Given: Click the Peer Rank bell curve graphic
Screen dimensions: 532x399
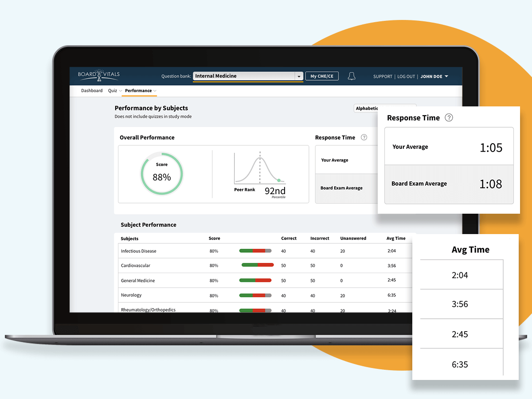Looking at the screenshot, I should click(260, 168).
